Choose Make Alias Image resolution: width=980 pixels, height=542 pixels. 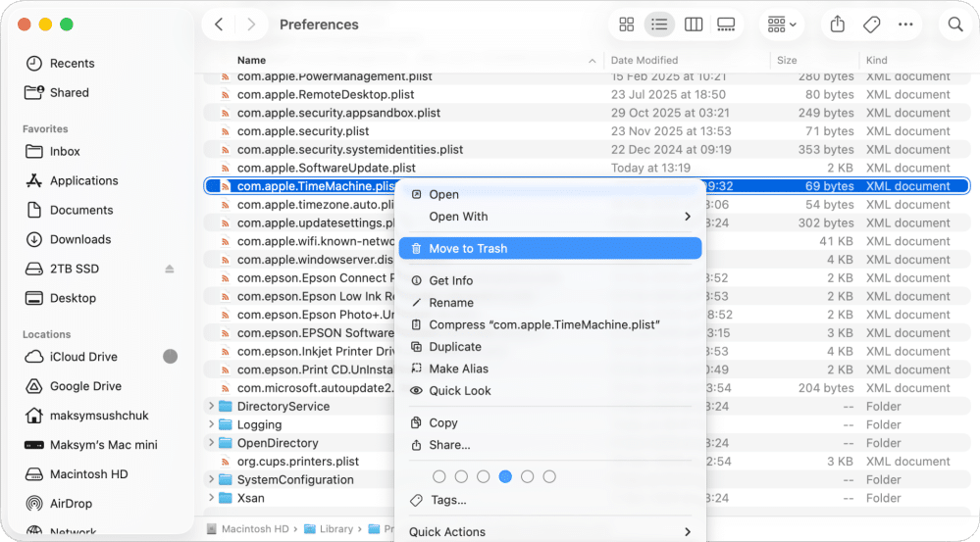(x=550, y=369)
